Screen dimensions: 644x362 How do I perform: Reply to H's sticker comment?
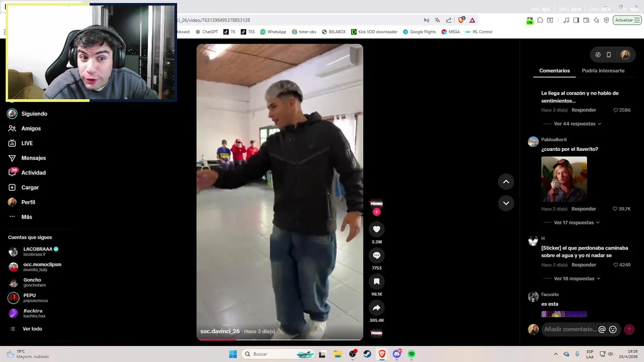pyautogui.click(x=584, y=265)
